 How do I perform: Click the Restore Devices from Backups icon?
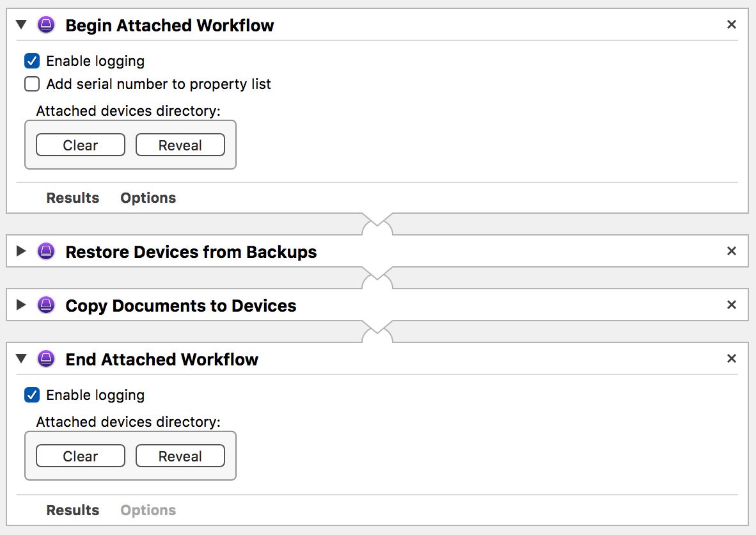pyautogui.click(x=46, y=251)
